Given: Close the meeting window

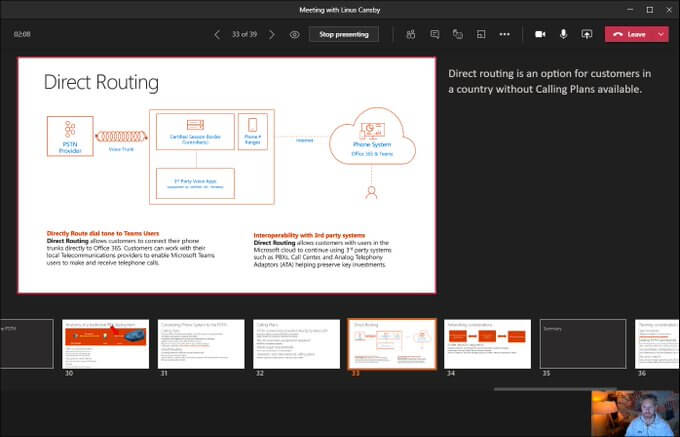Looking at the screenshot, I should (x=669, y=10).
